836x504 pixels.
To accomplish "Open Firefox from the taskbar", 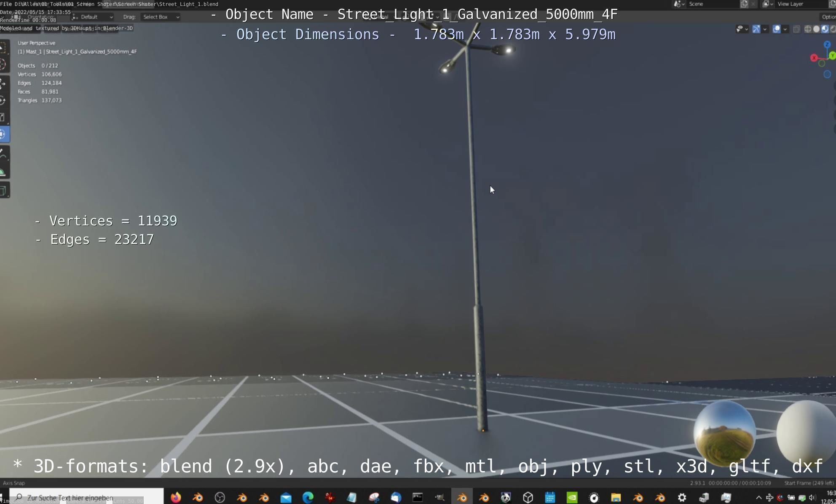I will tap(176, 497).
